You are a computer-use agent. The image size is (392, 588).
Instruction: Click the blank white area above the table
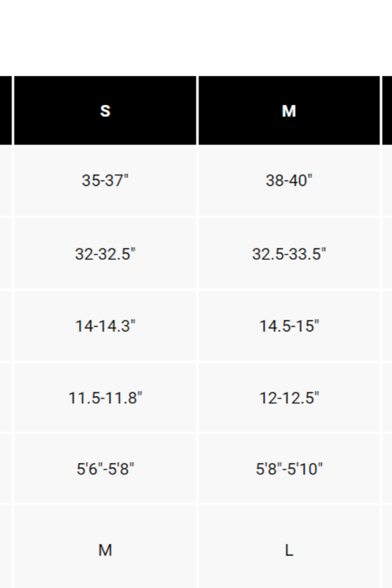point(196,36)
